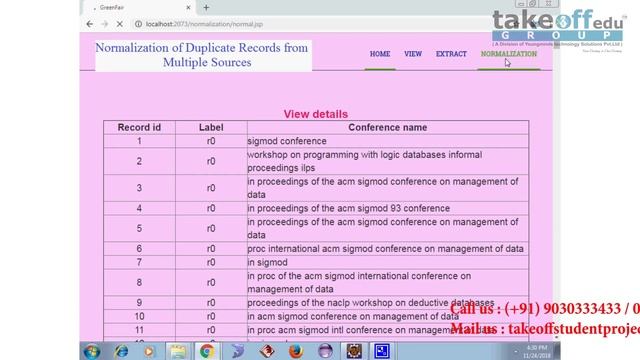This screenshot has height=360, width=640.
Task: Open a new browser tab with plus
Action: click(207, 7)
